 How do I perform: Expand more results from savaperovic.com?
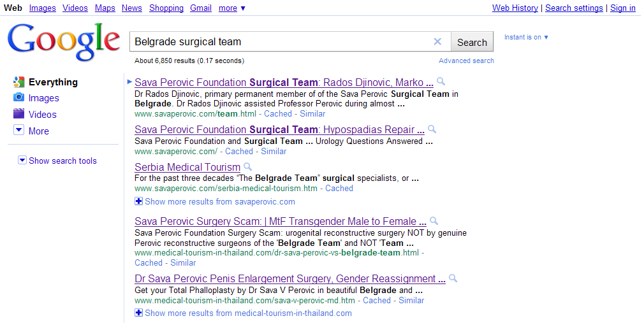pos(139,201)
